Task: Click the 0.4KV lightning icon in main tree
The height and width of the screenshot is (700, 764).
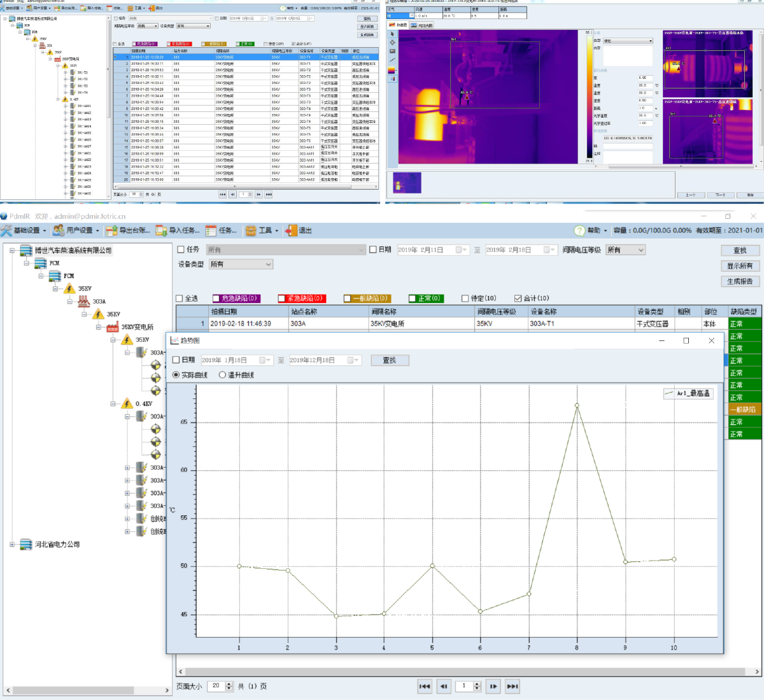Action: pos(127,403)
